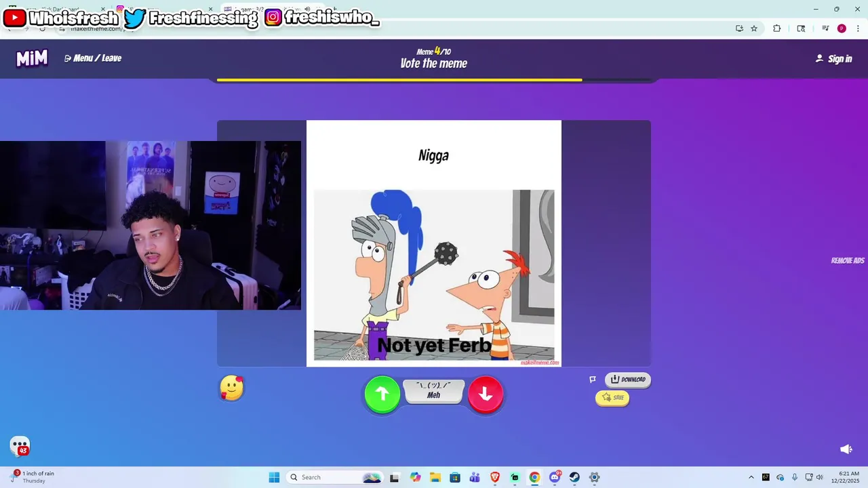This screenshot has width=868, height=488.
Task: Open Steam from taskbar
Action: tap(574, 477)
